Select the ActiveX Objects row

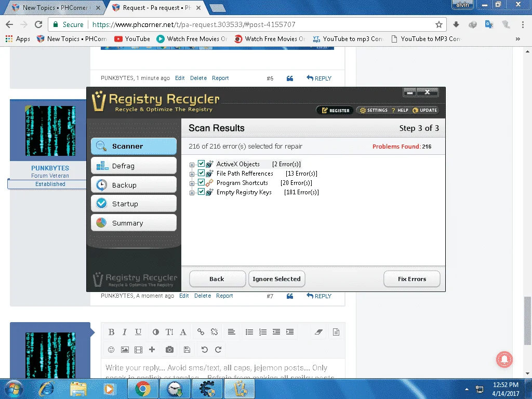click(x=259, y=164)
